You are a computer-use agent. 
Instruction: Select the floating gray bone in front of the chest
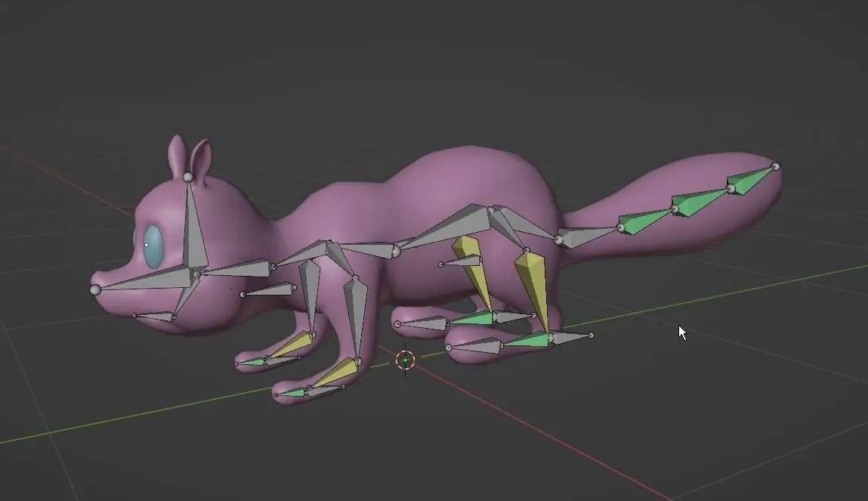tap(268, 290)
